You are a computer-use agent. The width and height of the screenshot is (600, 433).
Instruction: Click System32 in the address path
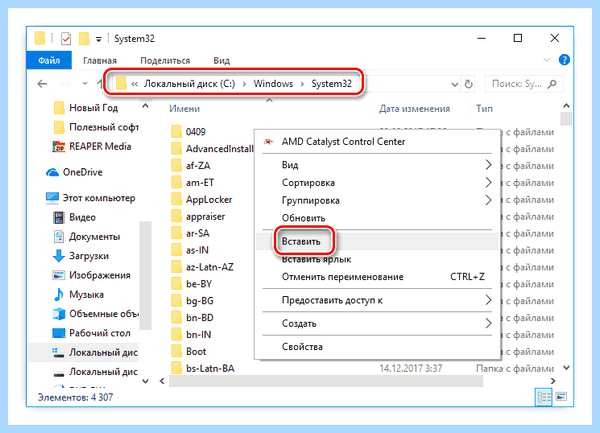coord(331,84)
